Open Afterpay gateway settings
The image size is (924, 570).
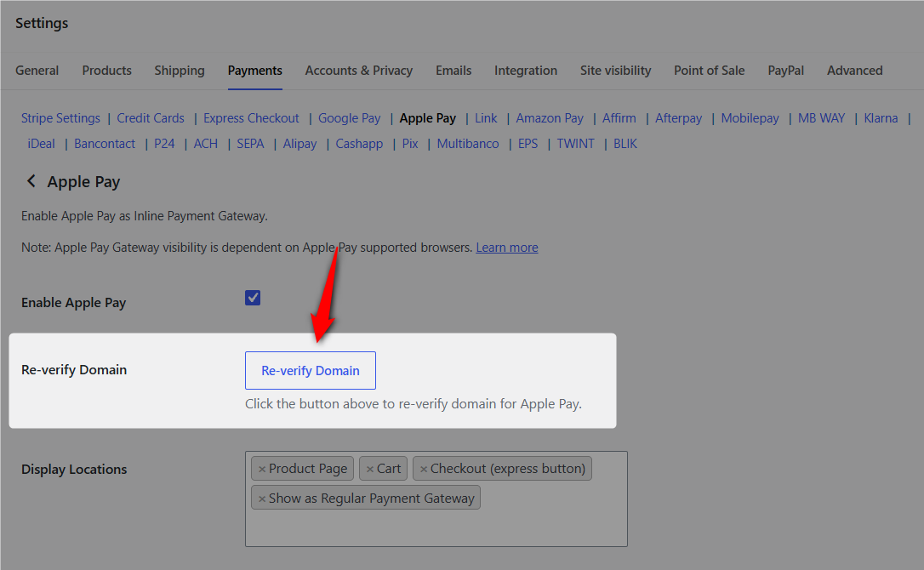(x=679, y=118)
